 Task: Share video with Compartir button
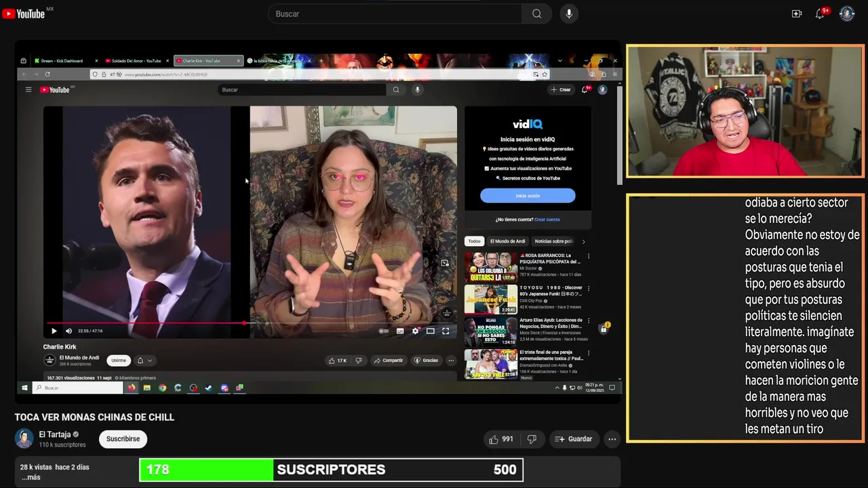(x=389, y=361)
